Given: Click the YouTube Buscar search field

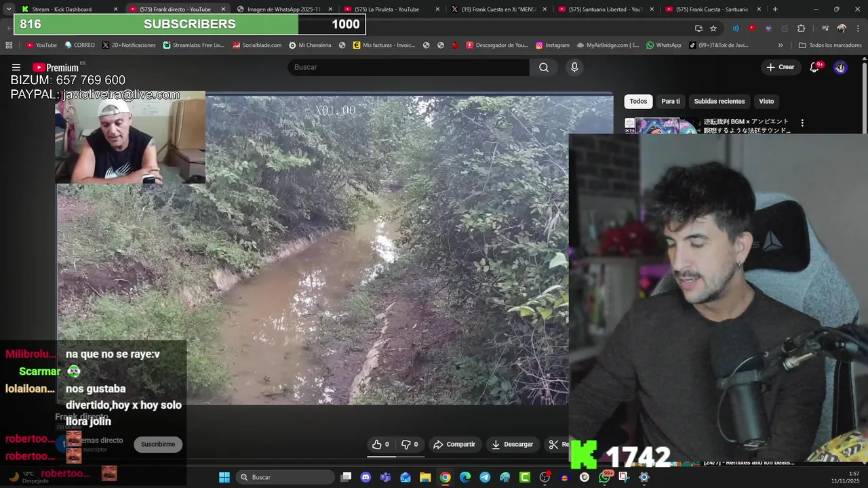Looking at the screenshot, I should (x=409, y=67).
